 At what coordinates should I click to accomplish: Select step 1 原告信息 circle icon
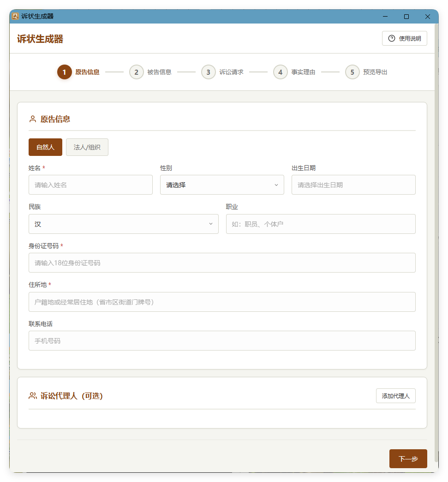pos(64,72)
